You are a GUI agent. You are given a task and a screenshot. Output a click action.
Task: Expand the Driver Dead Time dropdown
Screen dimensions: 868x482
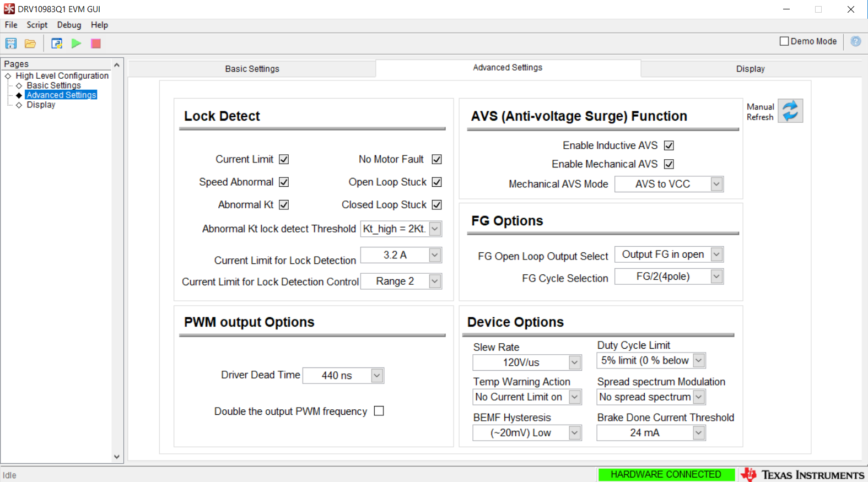tap(343, 376)
